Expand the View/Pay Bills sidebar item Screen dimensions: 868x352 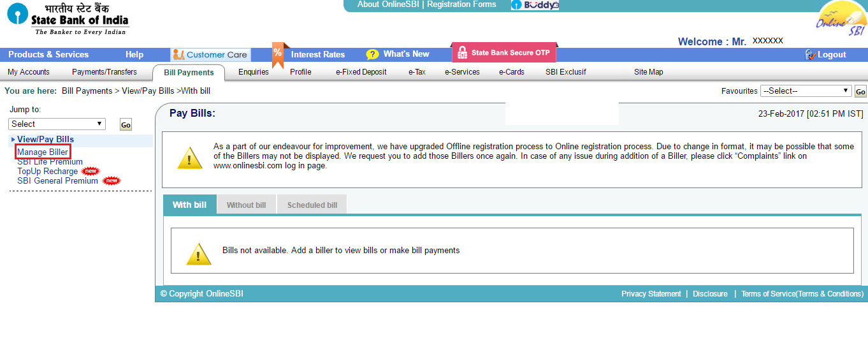[x=45, y=139]
